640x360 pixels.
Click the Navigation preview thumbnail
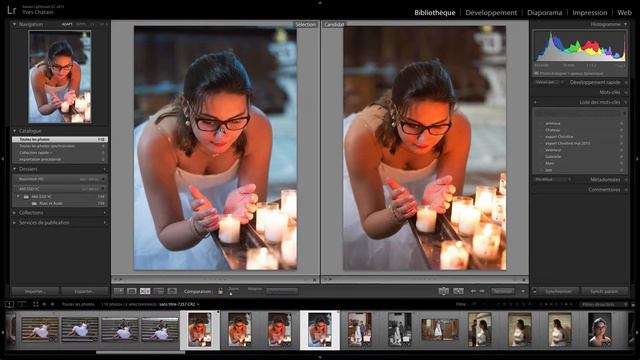[x=60, y=77]
